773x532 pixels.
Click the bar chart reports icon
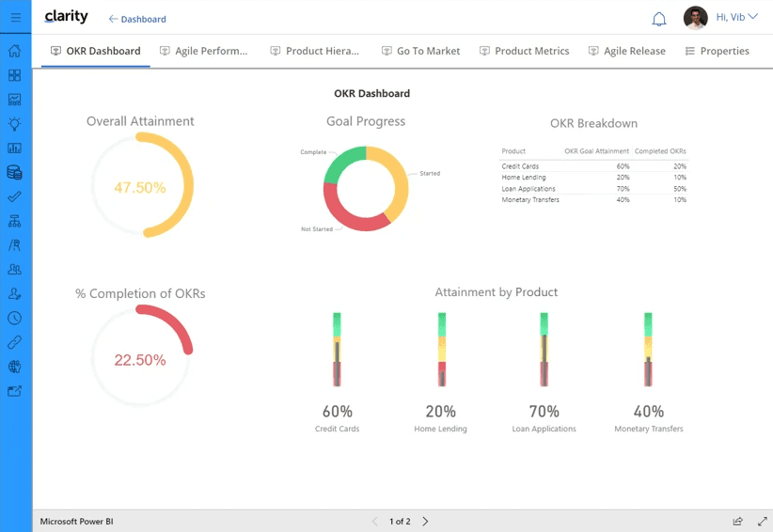[15, 148]
